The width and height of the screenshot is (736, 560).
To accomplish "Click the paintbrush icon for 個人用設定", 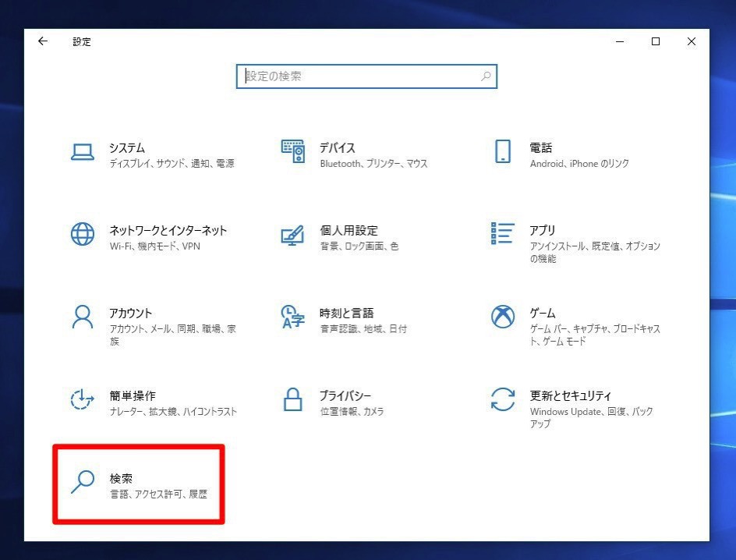I will [292, 236].
